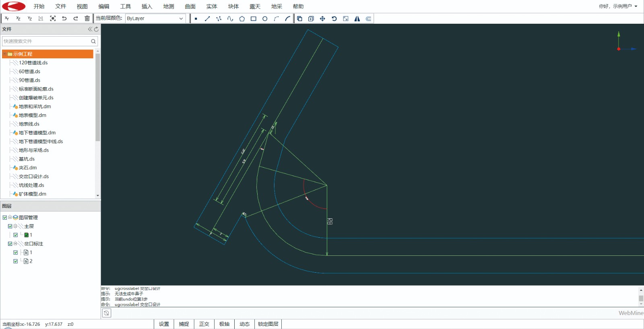Click the search magnifier icon
The image size is (644, 329).
[x=93, y=41]
